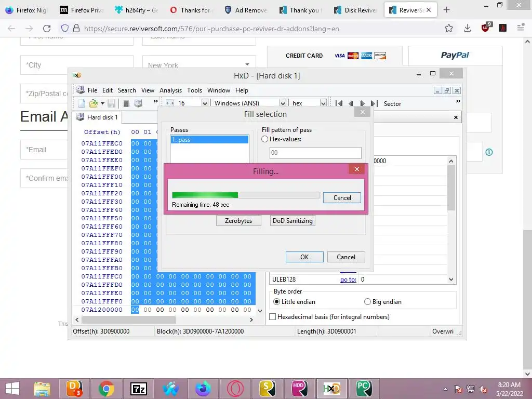Click the tracking protection shield in address bar

65,29
